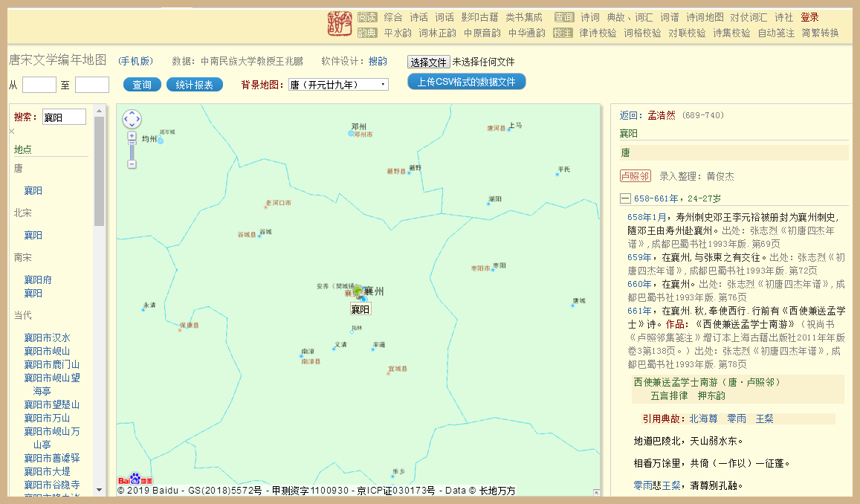Open the 背景地图 background map dropdown
Viewport: 860px width, 504px height.
click(338, 84)
